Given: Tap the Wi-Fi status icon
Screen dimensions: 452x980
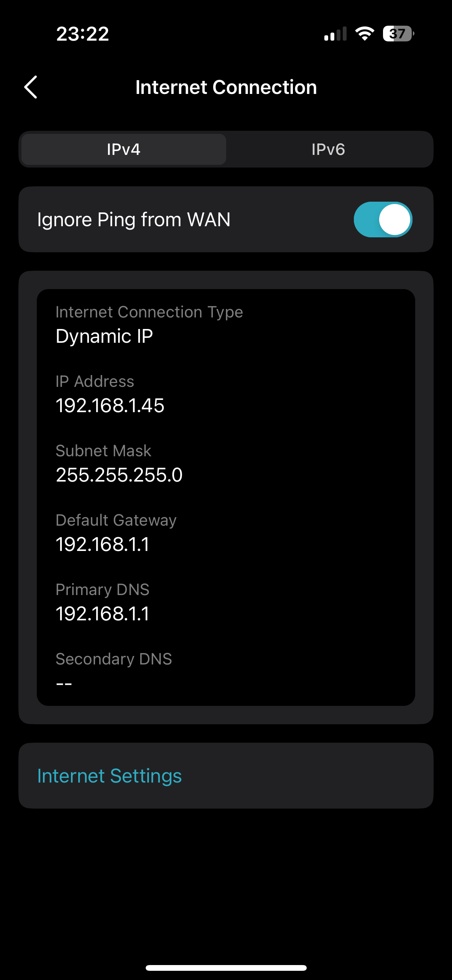Looking at the screenshot, I should click(365, 34).
